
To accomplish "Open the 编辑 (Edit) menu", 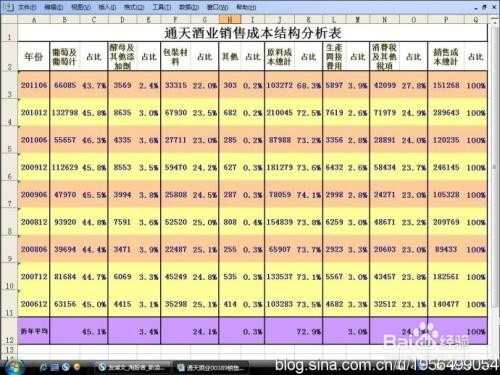I will [x=54, y=7].
